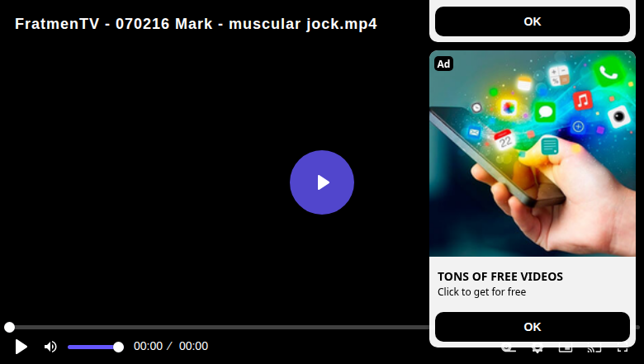Open settings gear in player controls
Screen dimensions: 644x364
coord(537,349)
